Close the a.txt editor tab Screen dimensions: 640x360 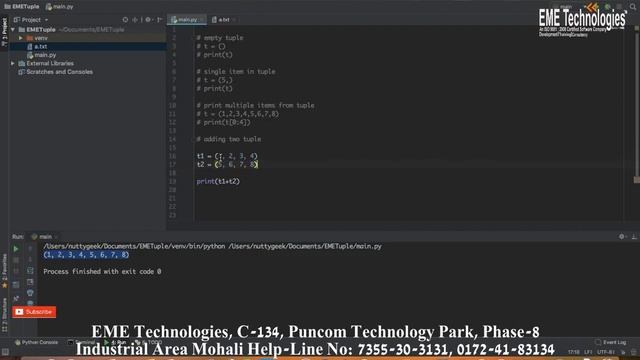pyautogui.click(x=234, y=20)
